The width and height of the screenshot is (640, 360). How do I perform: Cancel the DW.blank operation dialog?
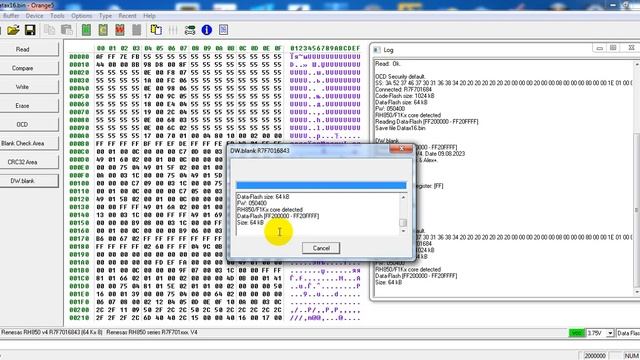[321, 248]
